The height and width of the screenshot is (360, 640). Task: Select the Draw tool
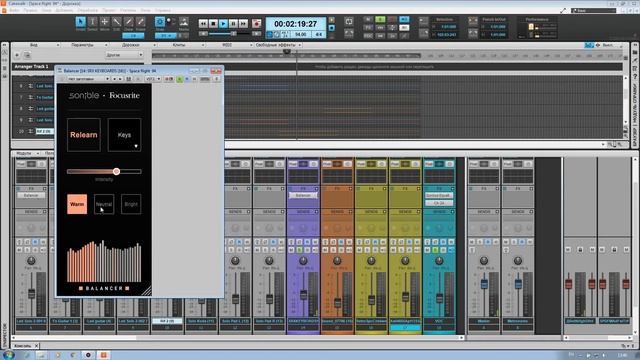point(129,22)
